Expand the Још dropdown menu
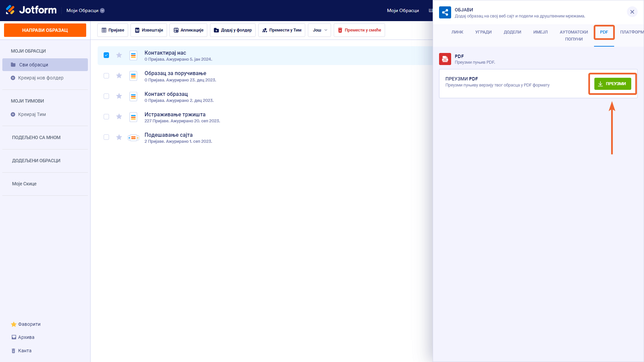The image size is (644, 362). [319, 30]
